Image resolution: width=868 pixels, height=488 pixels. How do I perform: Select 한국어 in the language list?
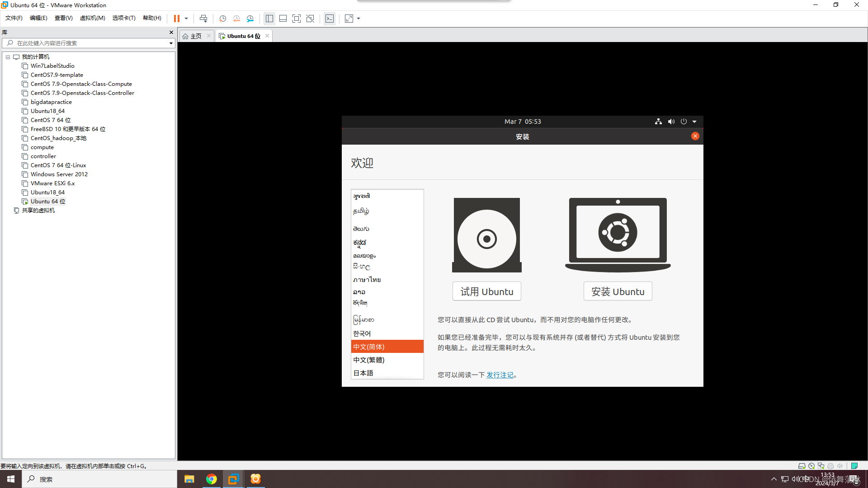(x=387, y=333)
